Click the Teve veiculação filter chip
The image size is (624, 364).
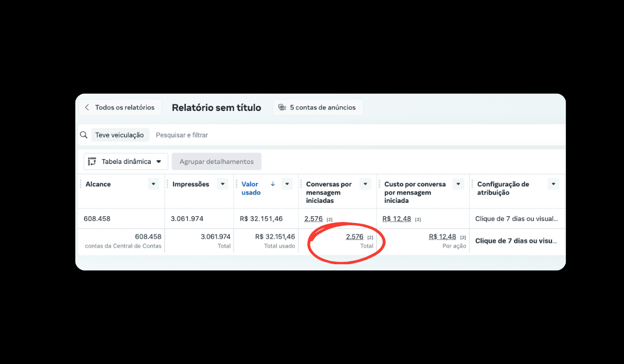pyautogui.click(x=120, y=135)
